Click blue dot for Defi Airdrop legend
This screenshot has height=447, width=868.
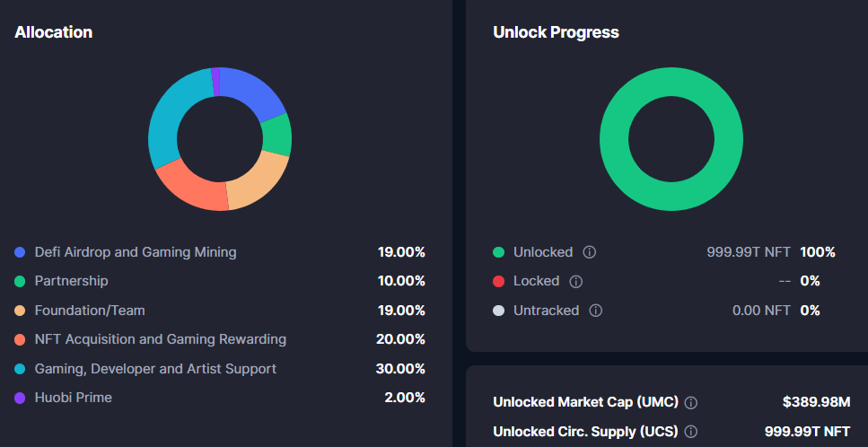[20, 252]
